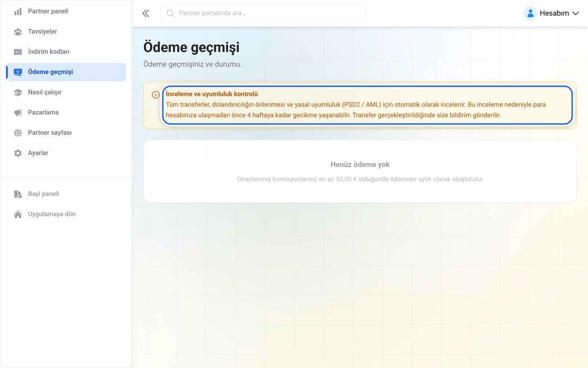Open Partner sayfası link
588x368 pixels.
(66, 133)
